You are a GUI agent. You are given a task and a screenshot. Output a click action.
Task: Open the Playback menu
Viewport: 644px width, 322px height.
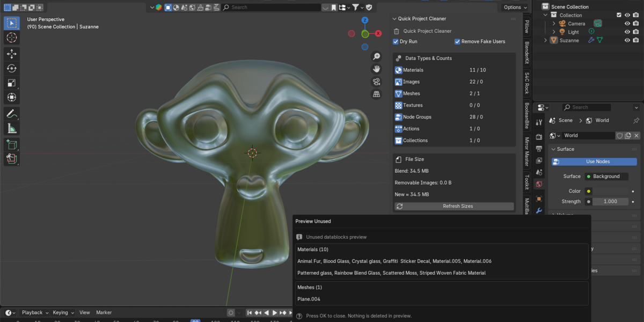35,312
